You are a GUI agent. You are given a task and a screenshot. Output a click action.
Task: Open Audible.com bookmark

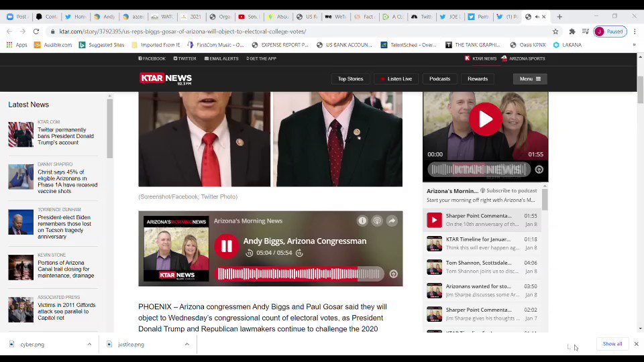pos(53,45)
